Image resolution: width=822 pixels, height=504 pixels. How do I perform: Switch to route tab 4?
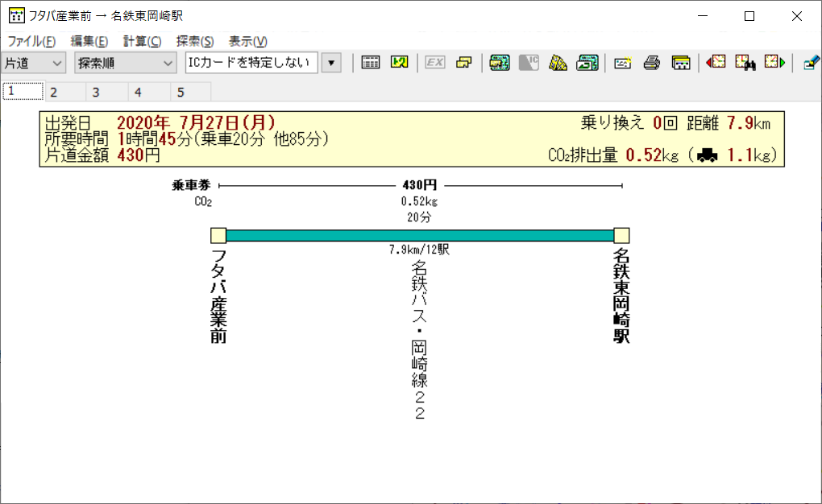pos(149,93)
